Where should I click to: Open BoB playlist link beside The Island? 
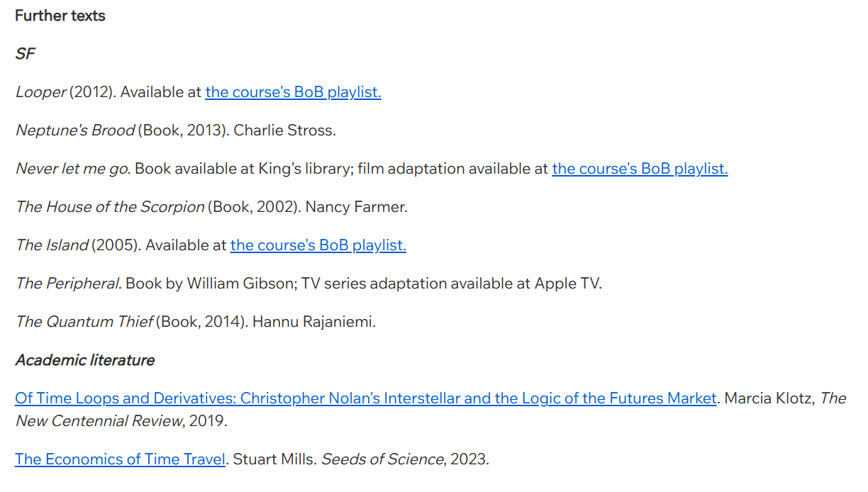point(318,245)
